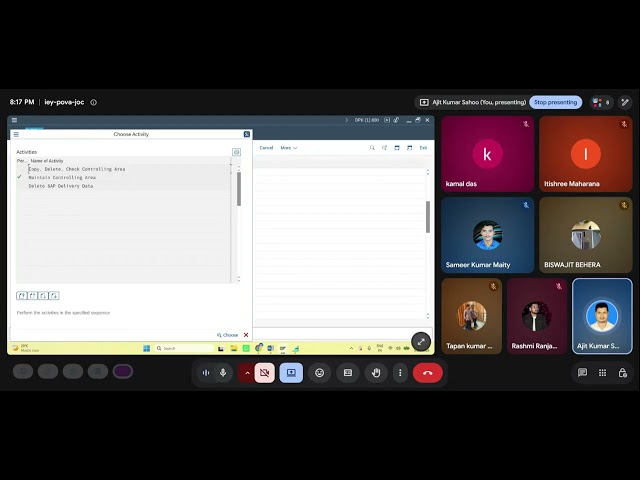Expand the More dropdown in SAP toolbar

click(x=289, y=148)
